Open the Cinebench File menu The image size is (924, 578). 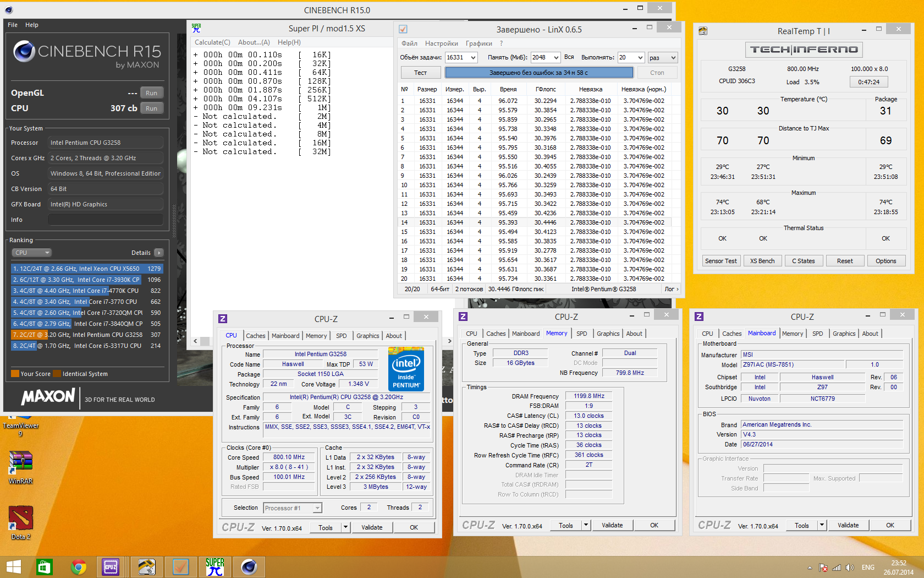pyautogui.click(x=13, y=25)
